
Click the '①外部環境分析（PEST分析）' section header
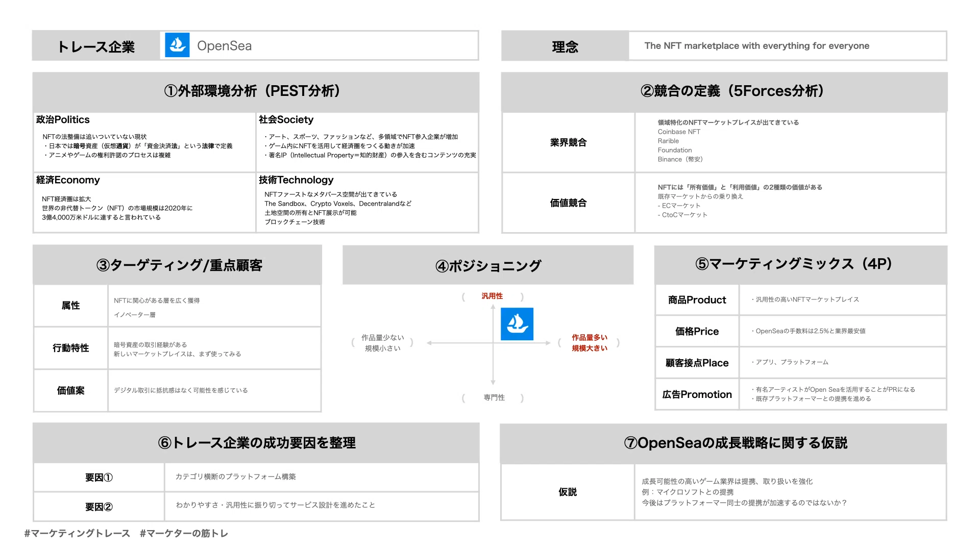pos(256,91)
